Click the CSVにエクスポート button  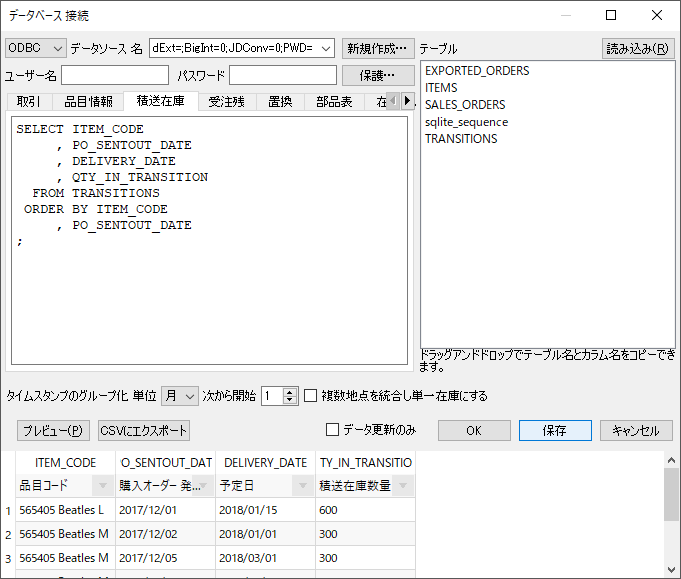click(143, 430)
